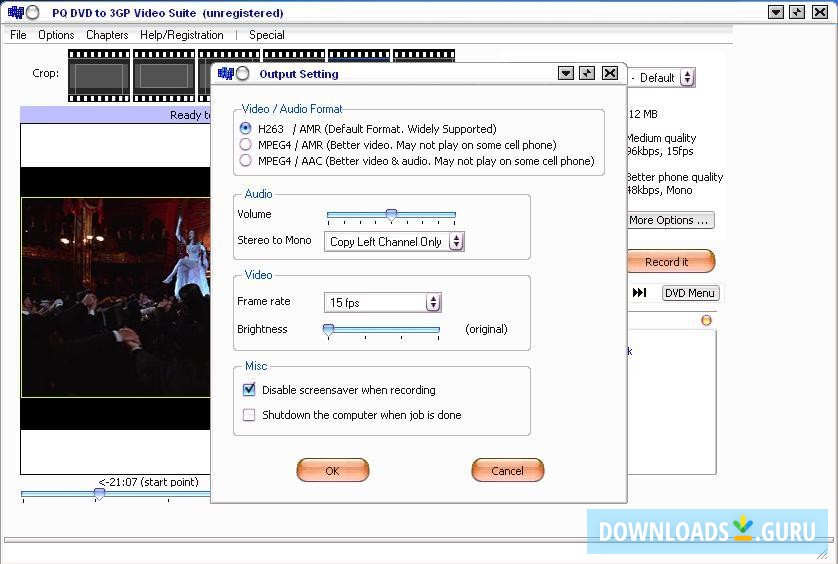Click the start point timeline slider thumb

pos(99,495)
